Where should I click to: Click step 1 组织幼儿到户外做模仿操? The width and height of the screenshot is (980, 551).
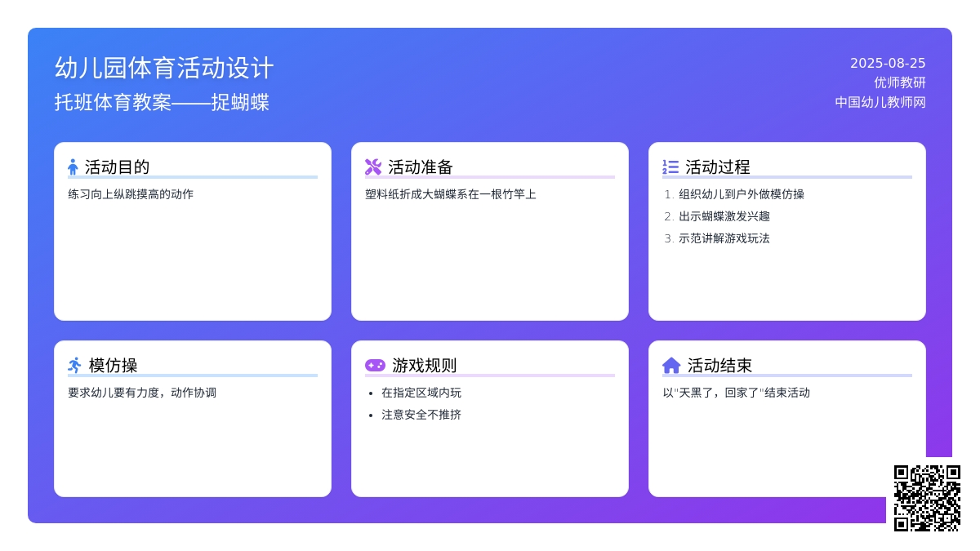[x=742, y=194]
